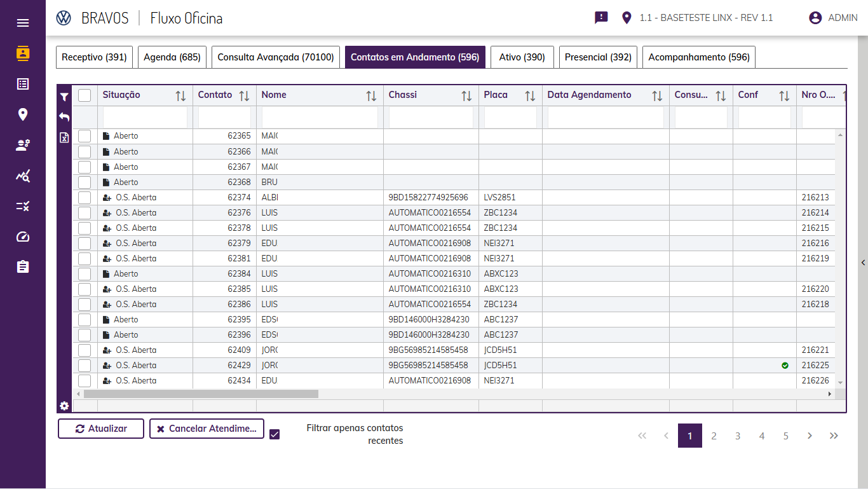Click the undo arrow icon beside grid
The width and height of the screenshot is (868, 489).
point(64,117)
